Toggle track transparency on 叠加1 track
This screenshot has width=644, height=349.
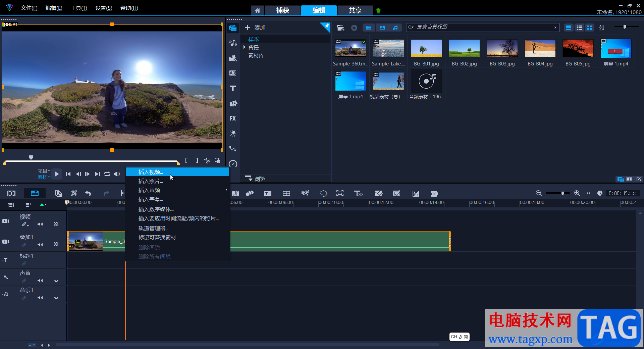56,244
